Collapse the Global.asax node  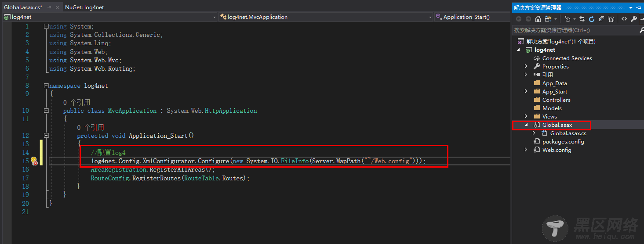[x=526, y=125]
